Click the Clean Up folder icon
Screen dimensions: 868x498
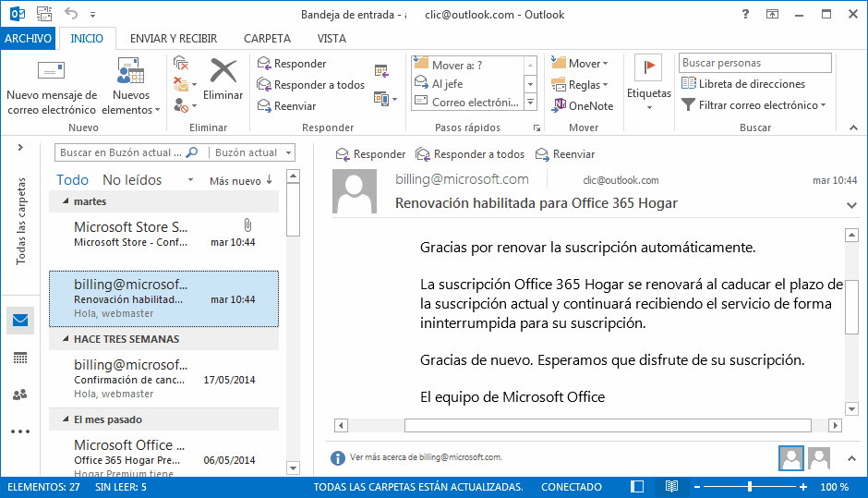pyautogui.click(x=185, y=84)
